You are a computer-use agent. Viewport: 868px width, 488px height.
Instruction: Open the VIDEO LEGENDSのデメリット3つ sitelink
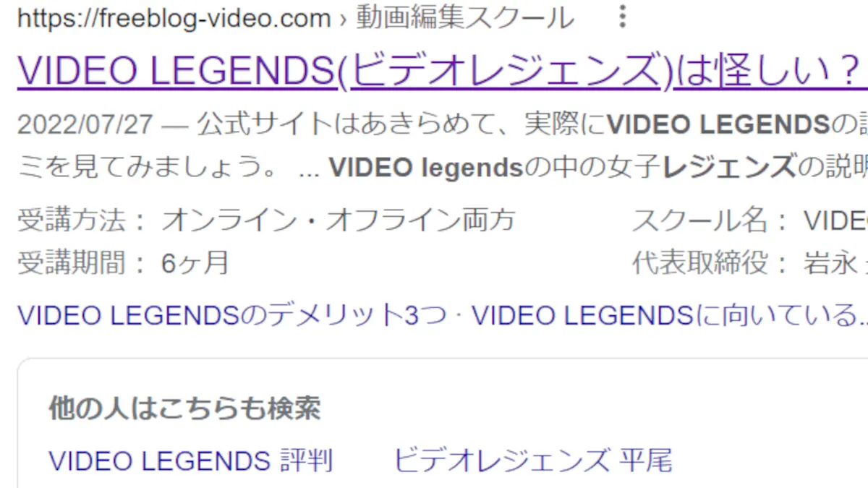(232, 315)
